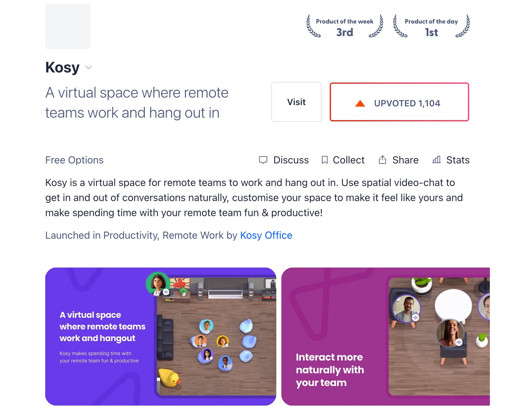The height and width of the screenshot is (420, 515).
Task: Open the Kosy Office maker link
Action: 266,235
